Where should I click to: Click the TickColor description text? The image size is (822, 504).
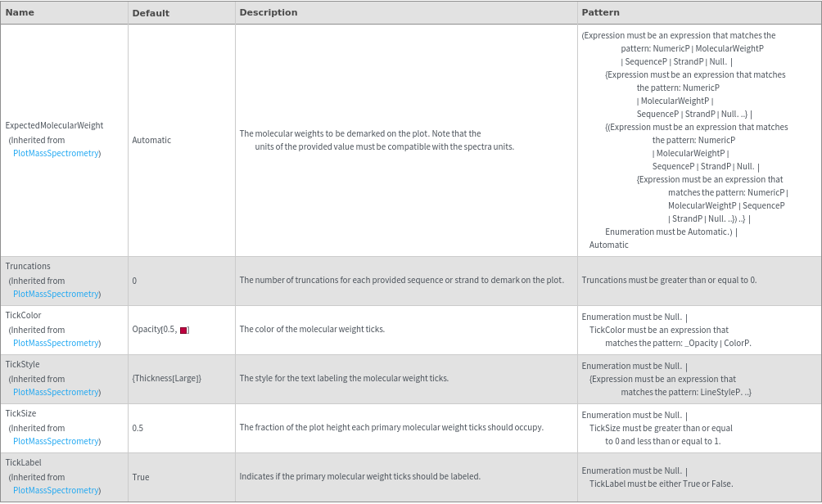tap(312, 329)
